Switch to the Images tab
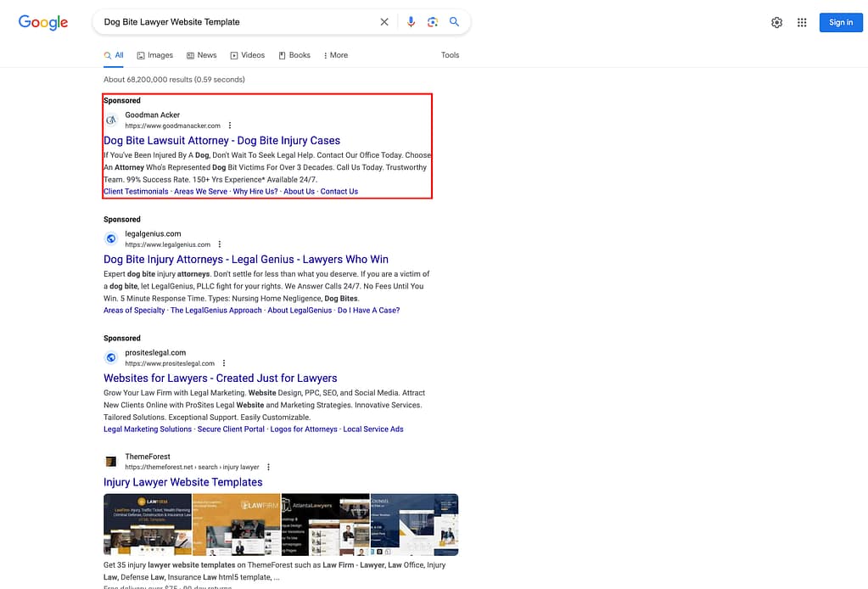 tap(155, 55)
